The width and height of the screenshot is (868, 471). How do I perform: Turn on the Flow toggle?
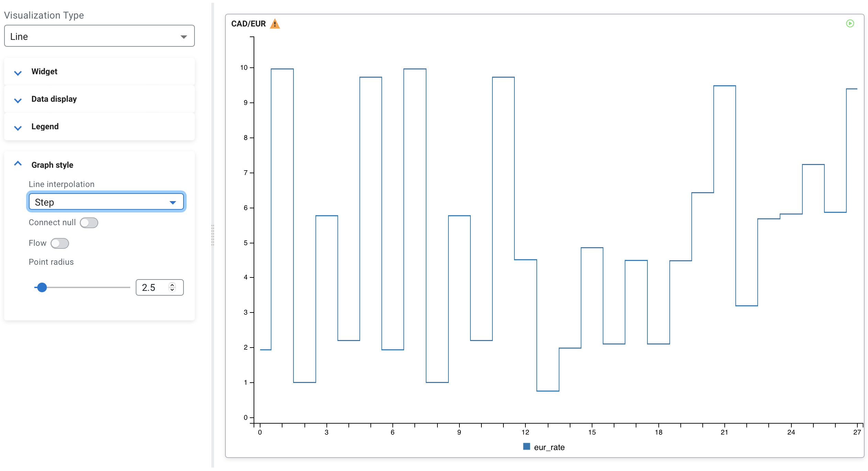coord(60,243)
